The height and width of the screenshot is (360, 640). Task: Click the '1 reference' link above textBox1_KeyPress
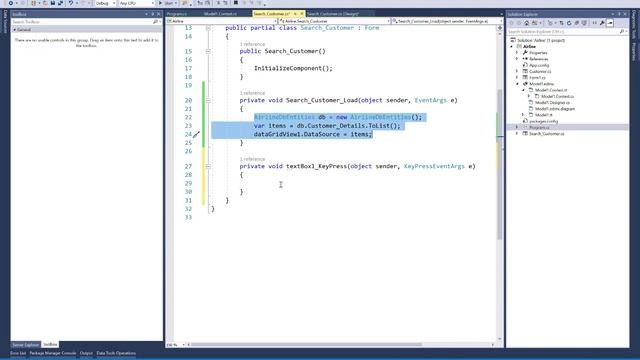252,159
